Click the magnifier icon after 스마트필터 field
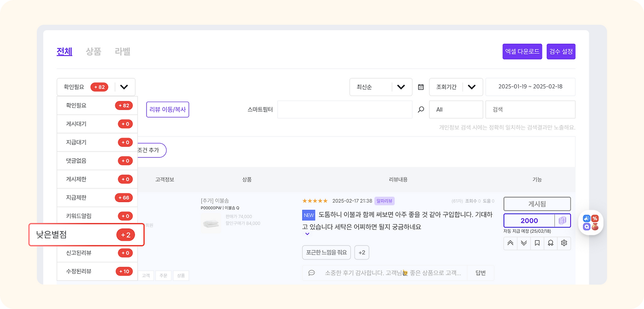Viewport: 644px width, 309px height. [x=421, y=109]
